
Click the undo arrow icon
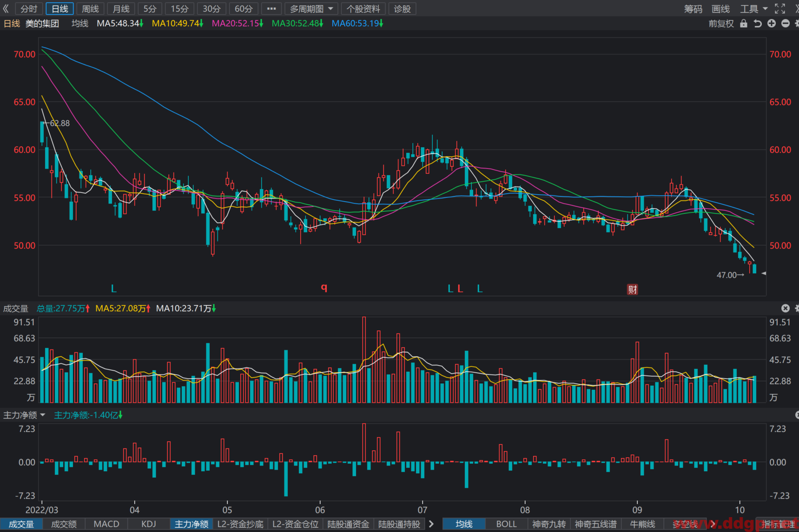tap(758, 23)
